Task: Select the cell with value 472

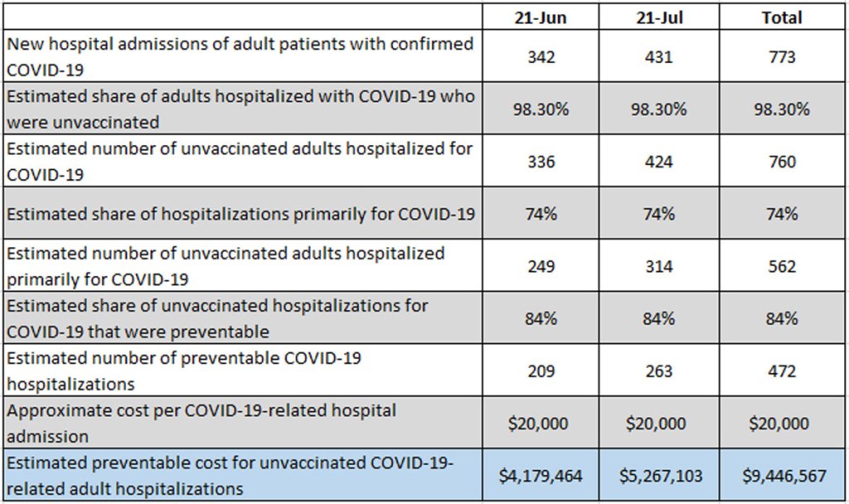Action: (782, 371)
